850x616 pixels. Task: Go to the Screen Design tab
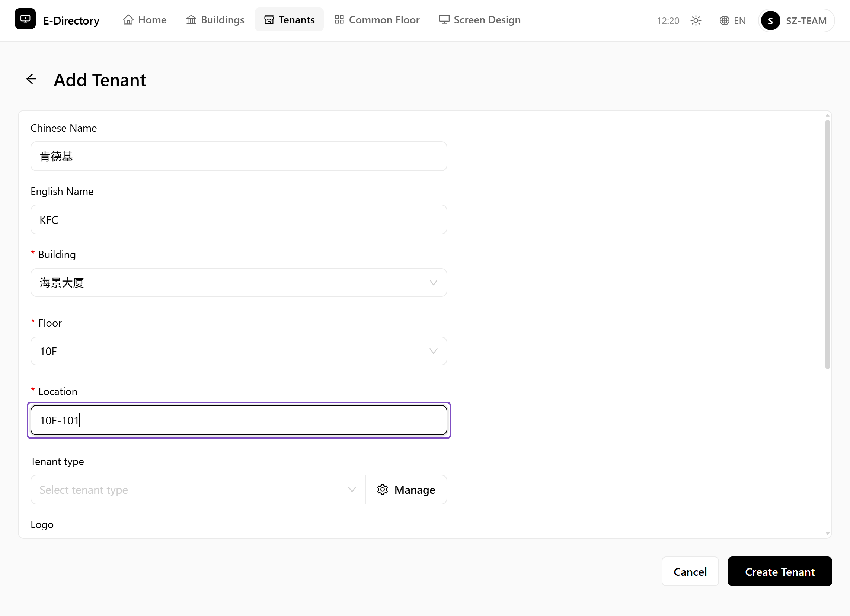pyautogui.click(x=480, y=20)
